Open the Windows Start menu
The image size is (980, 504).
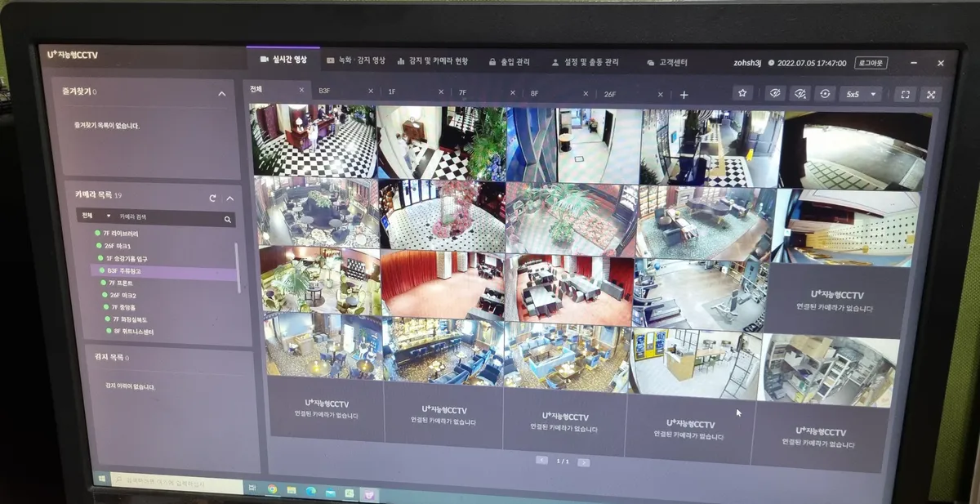click(102, 477)
